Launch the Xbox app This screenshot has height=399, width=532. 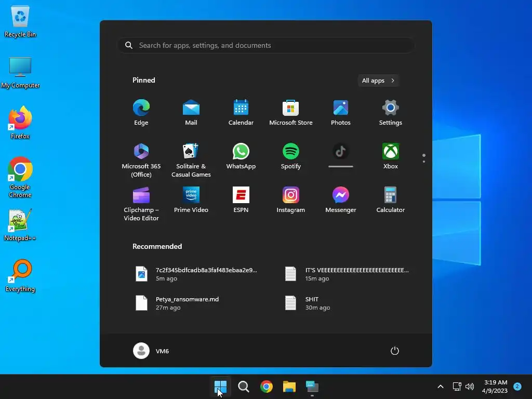click(391, 156)
